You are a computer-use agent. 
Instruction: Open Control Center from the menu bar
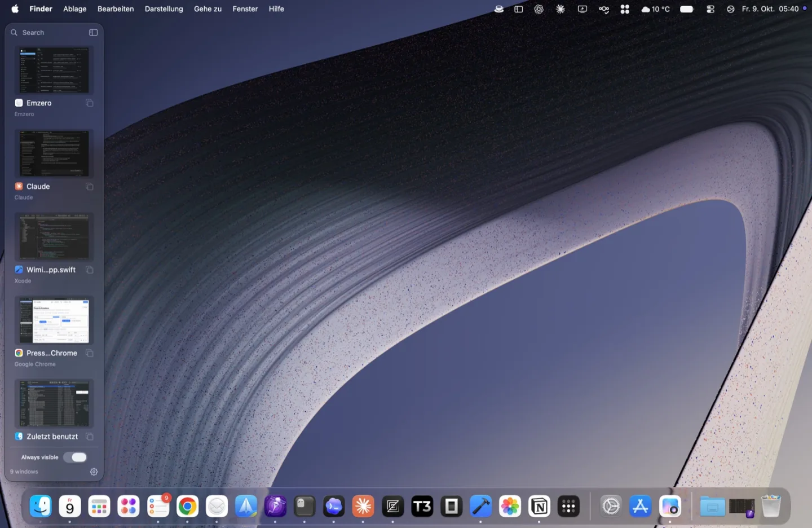coord(710,9)
